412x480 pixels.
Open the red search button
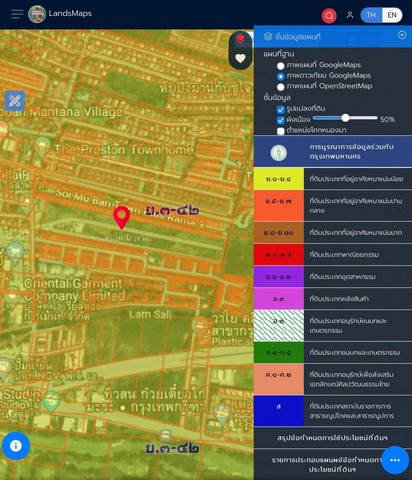pos(329,15)
